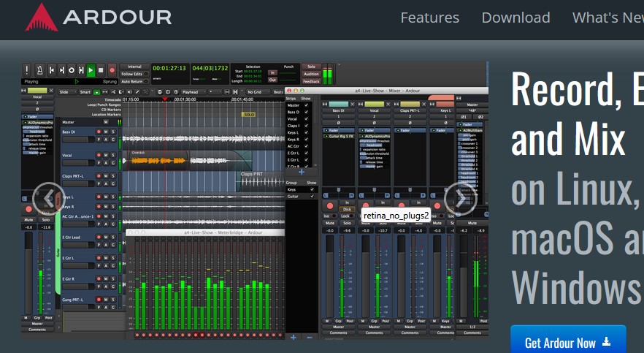
Task: Open the Download page link
Action: pyautogui.click(x=515, y=18)
